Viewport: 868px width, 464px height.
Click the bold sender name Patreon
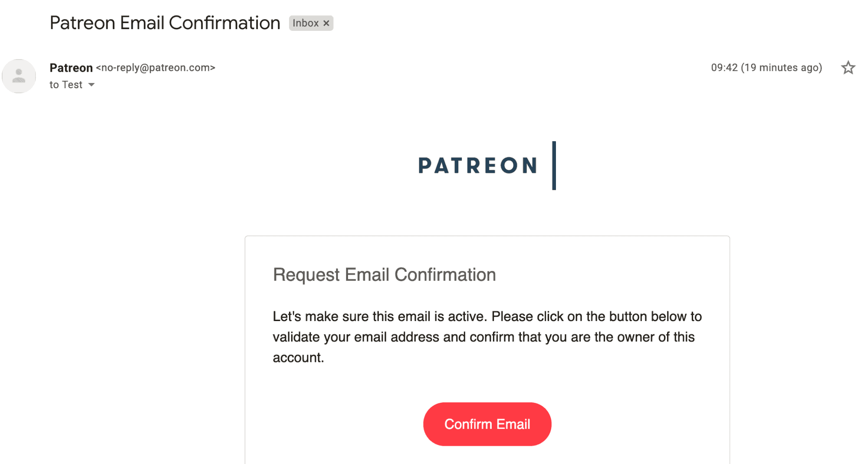(x=71, y=68)
